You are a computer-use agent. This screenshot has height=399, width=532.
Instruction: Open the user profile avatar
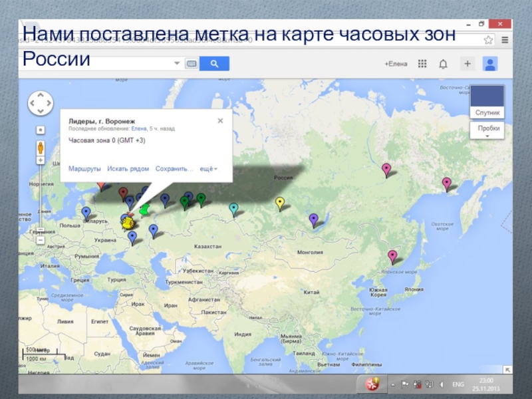pos(490,64)
